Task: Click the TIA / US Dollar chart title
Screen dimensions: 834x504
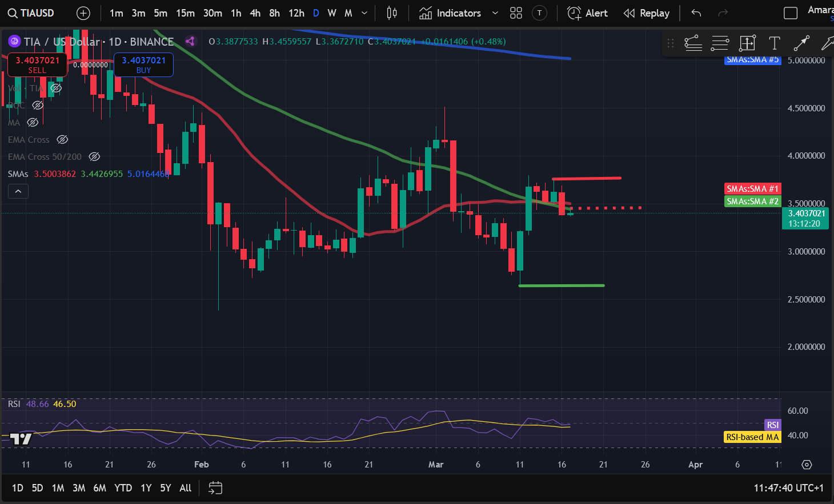Action: pyautogui.click(x=99, y=42)
